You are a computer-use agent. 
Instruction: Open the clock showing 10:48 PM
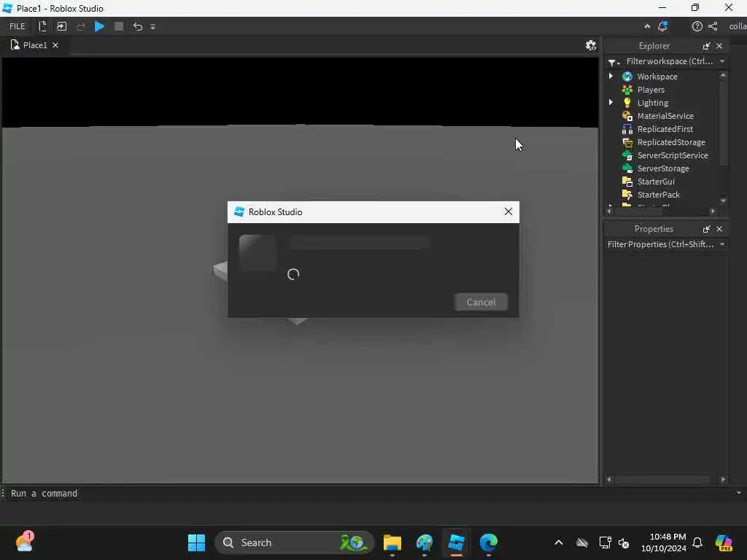pyautogui.click(x=664, y=542)
